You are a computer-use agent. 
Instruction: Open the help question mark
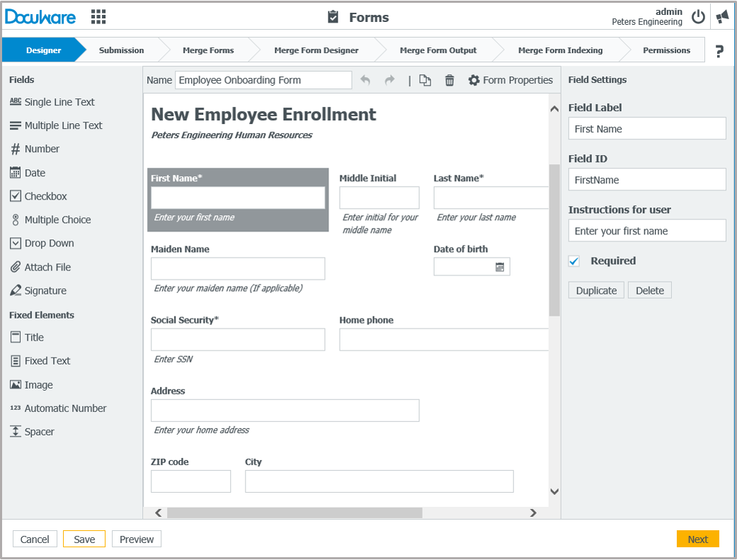tap(719, 51)
